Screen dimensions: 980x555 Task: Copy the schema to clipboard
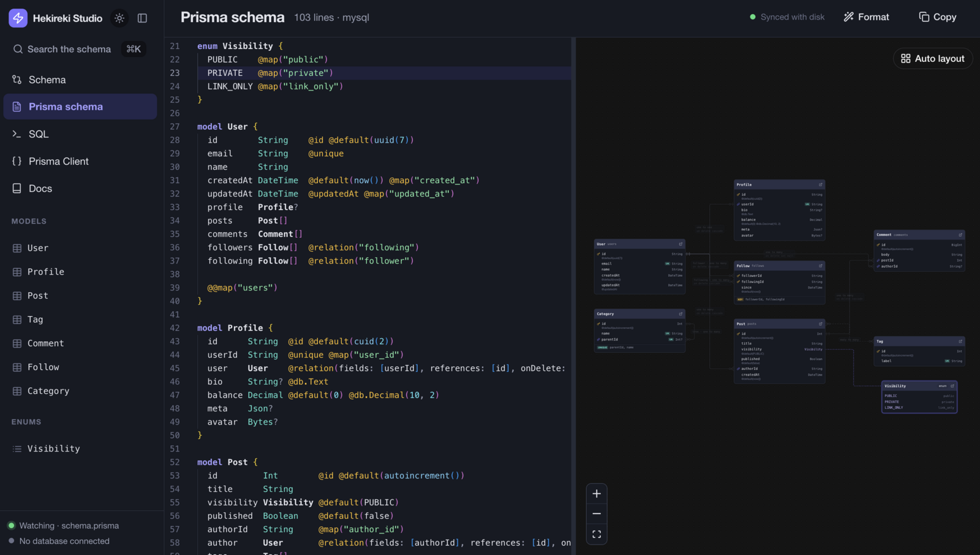point(938,17)
